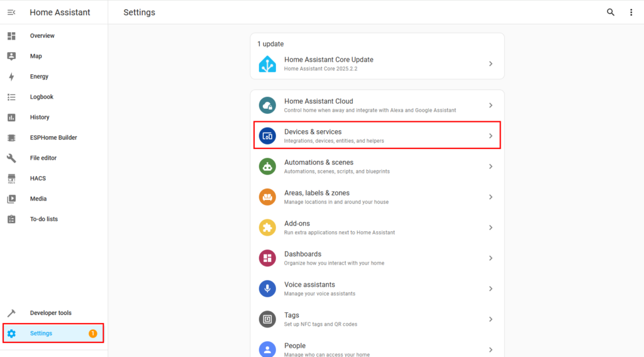Click 'Manage locations in and around your house'
Image resolution: width=644 pixels, height=357 pixels.
(336, 202)
